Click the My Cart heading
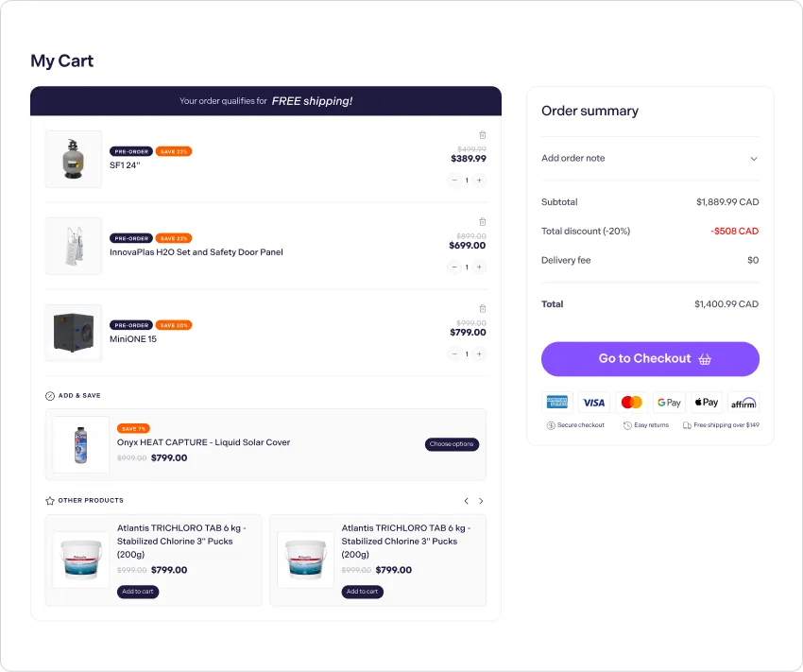The image size is (803, 672). click(62, 60)
